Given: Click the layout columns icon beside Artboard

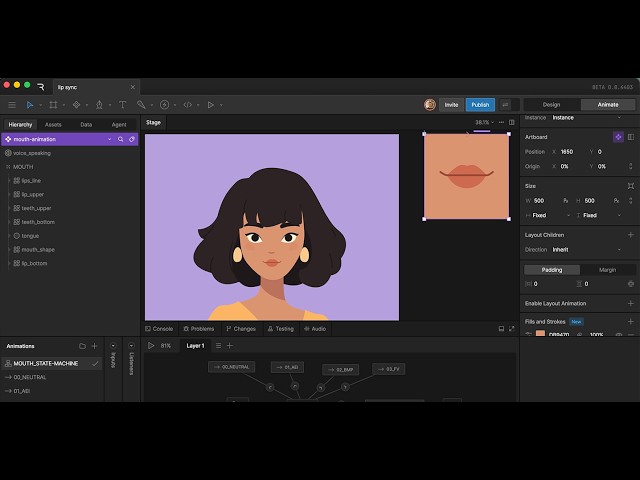Looking at the screenshot, I should 631,137.
